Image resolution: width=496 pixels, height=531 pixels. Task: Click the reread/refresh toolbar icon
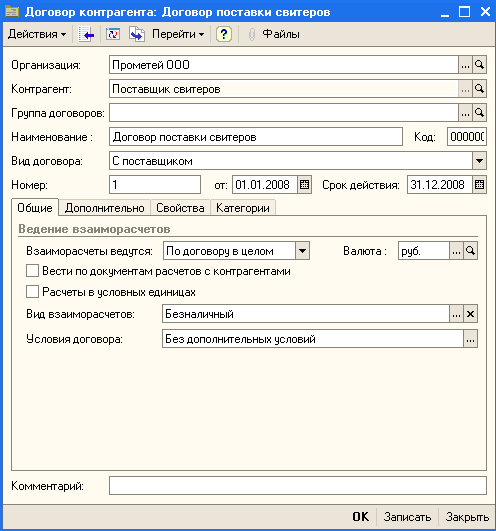(113, 34)
